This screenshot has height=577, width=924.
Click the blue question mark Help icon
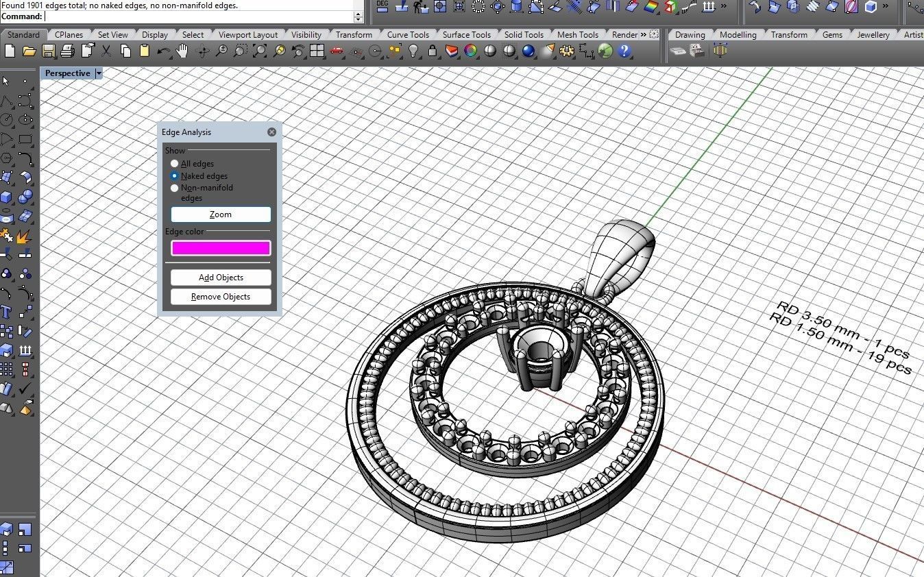click(624, 51)
